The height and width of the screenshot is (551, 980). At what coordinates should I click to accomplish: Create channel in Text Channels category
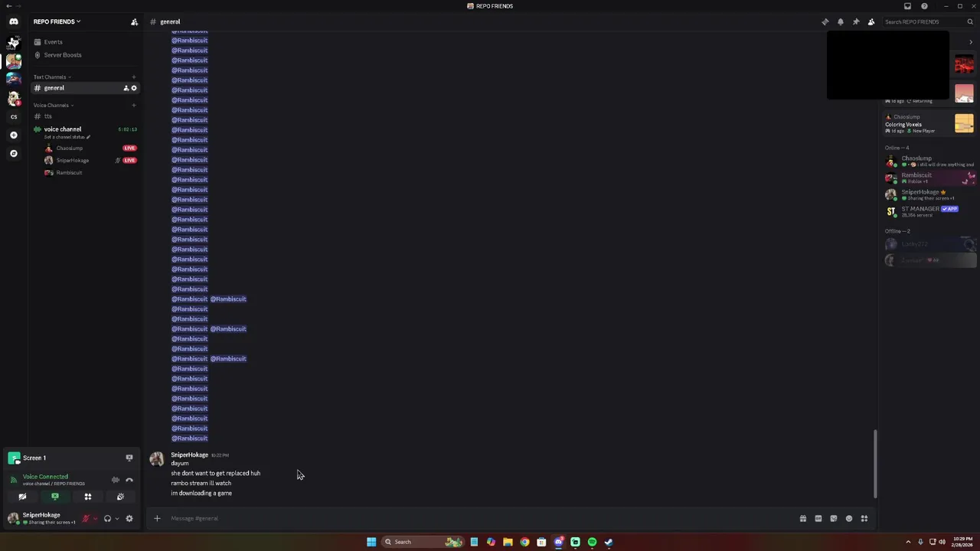coord(134,77)
